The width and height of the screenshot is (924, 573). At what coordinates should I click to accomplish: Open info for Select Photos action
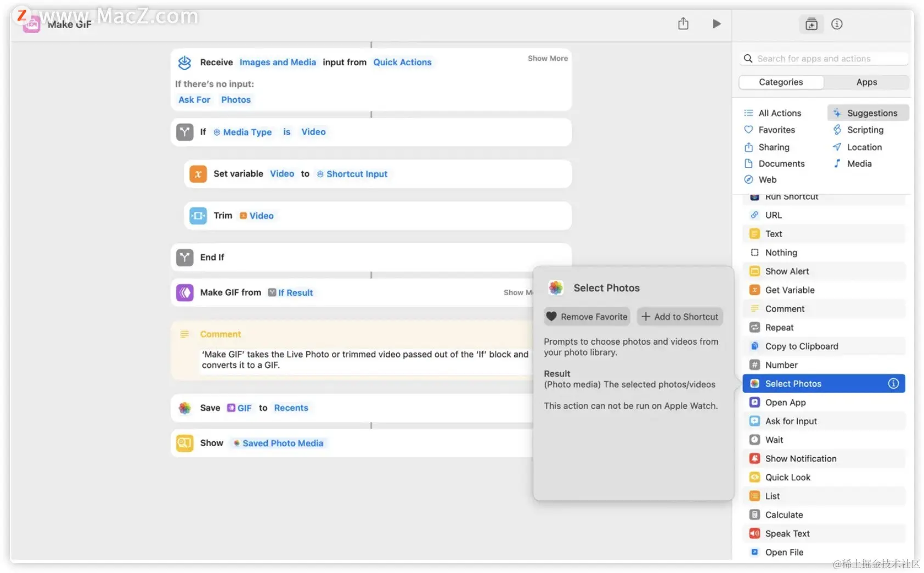tap(893, 384)
